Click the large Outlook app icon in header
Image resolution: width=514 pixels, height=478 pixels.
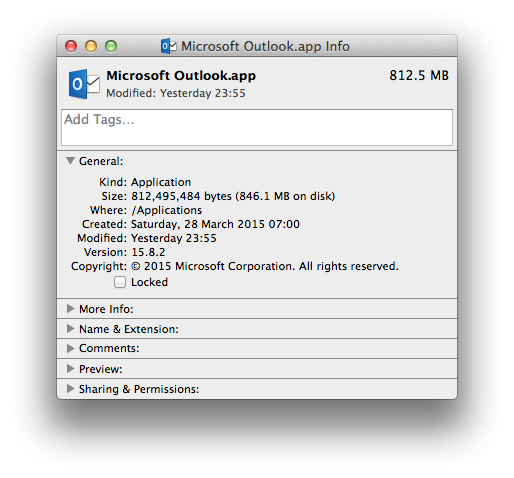(84, 84)
